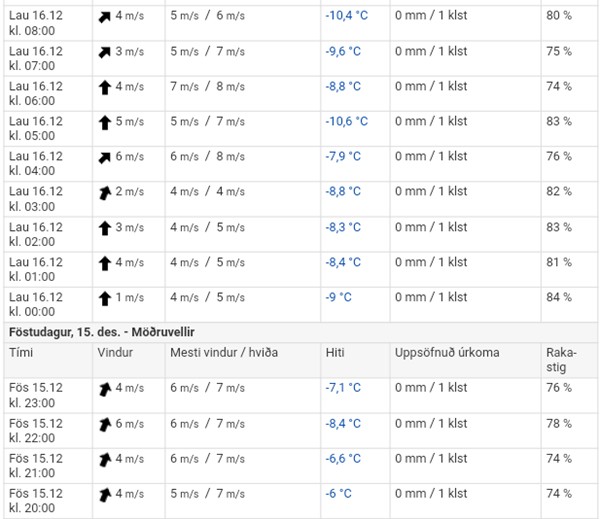Click wind arrow for Fös 15.12 kl. 23:00
600x519 pixels.
[x=105, y=389]
